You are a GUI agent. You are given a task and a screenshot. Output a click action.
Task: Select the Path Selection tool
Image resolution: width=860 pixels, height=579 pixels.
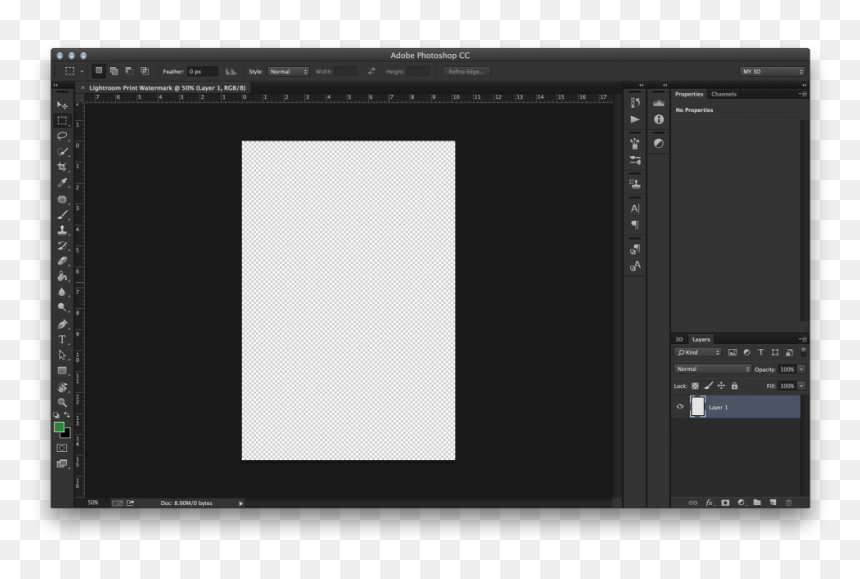63,355
